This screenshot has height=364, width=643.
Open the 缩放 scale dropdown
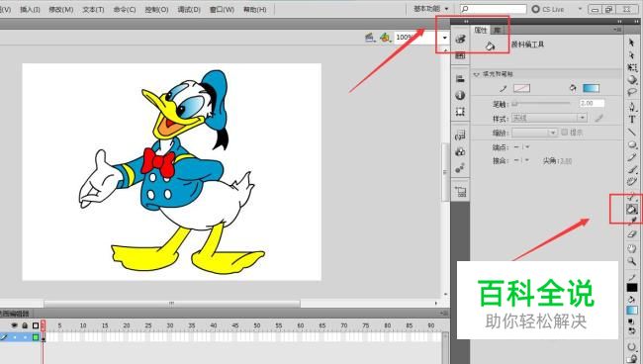point(535,133)
